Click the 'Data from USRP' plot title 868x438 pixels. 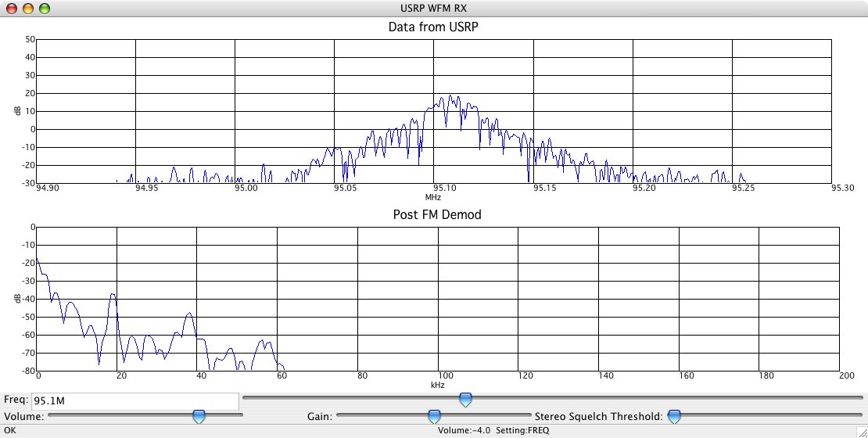point(433,27)
